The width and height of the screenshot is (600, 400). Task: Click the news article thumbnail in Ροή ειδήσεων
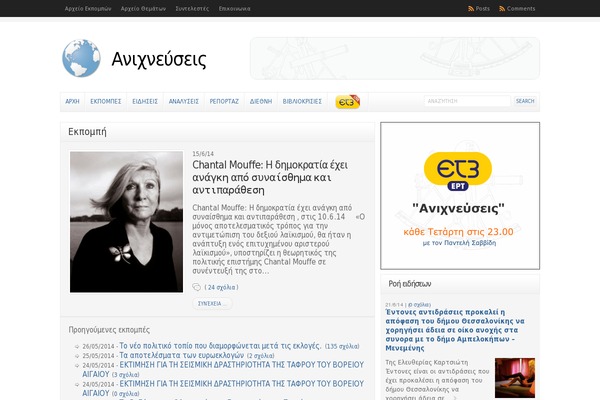[x=515, y=378]
